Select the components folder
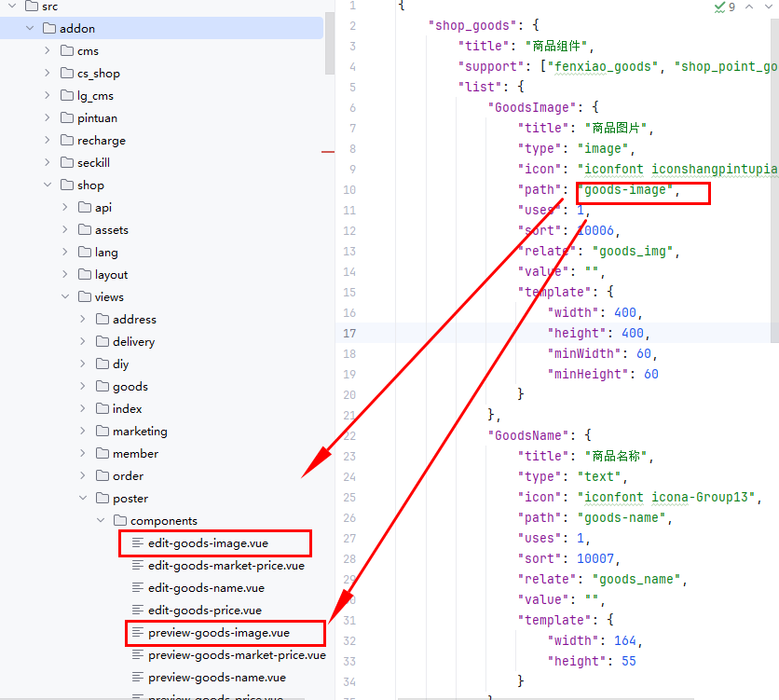Screen dimensions: 779x700 [163, 521]
